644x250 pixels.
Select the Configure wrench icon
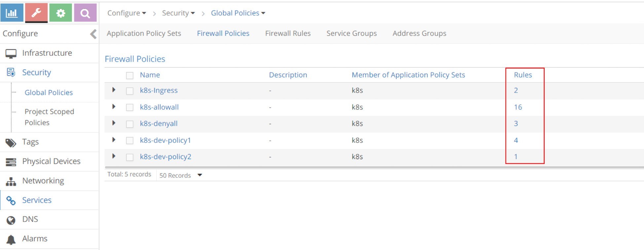click(36, 13)
